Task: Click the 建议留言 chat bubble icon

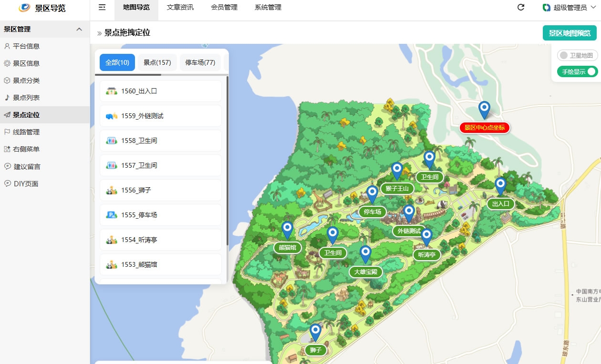Action: pos(7,166)
